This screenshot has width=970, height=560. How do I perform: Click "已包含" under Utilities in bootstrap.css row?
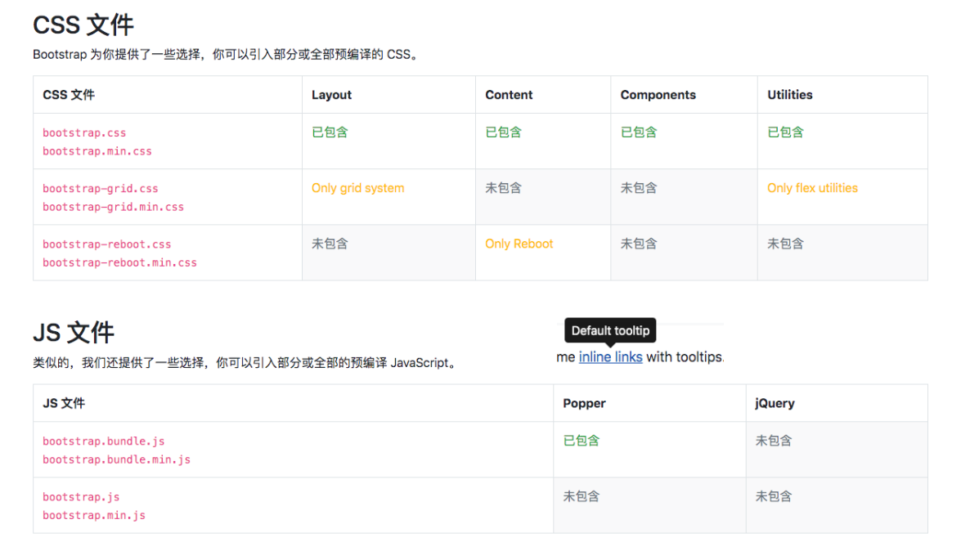786,132
